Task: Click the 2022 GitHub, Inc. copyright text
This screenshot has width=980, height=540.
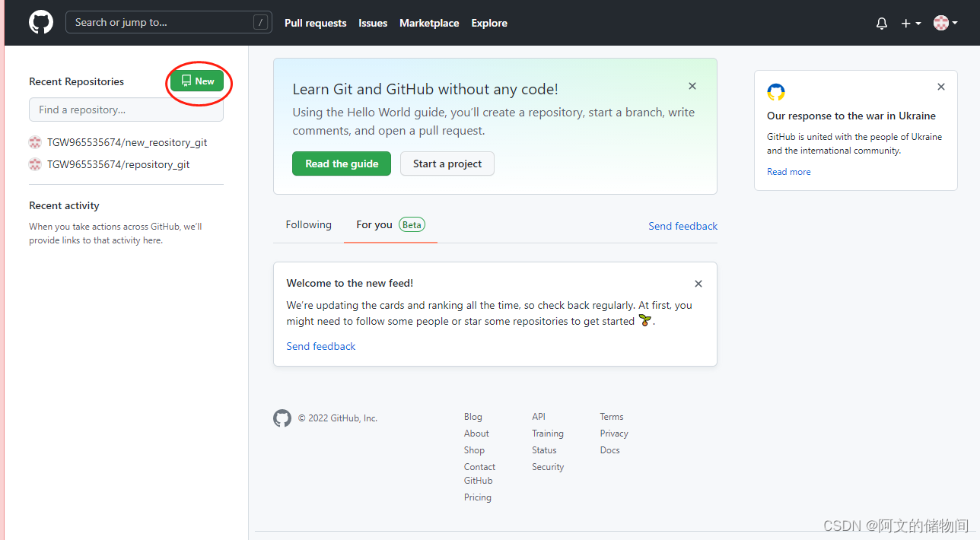Action: point(338,418)
